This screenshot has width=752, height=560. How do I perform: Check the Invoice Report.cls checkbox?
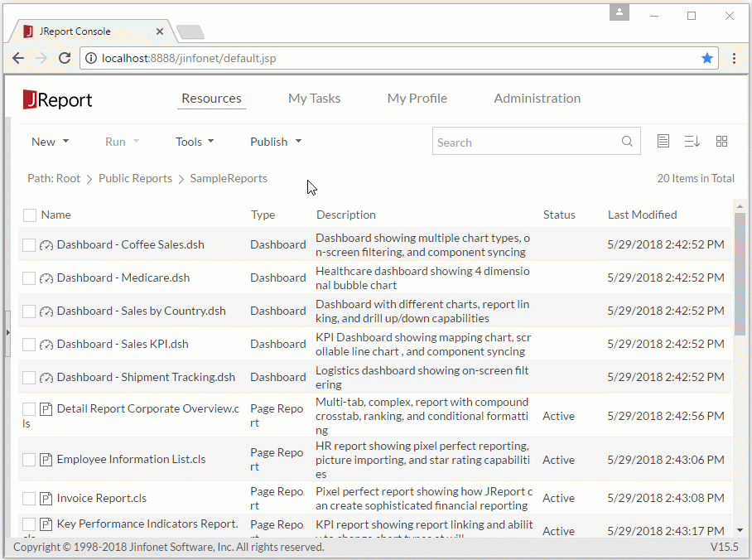(x=29, y=499)
